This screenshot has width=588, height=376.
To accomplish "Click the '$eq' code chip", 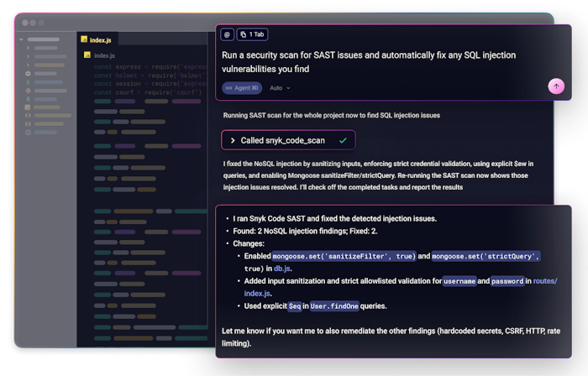I will tap(295, 306).
